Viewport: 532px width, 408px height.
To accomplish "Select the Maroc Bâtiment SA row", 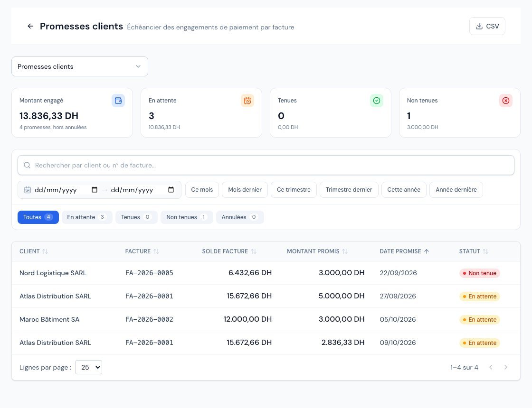I will 266,319.
